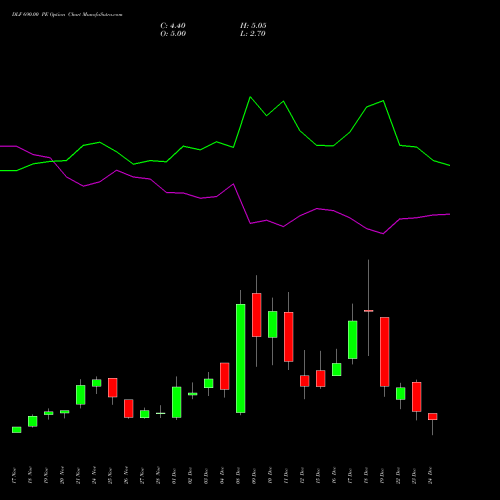Select the 18 Dec doji candlestick
The width and height of the screenshot is (500, 500).
(x=369, y=311)
